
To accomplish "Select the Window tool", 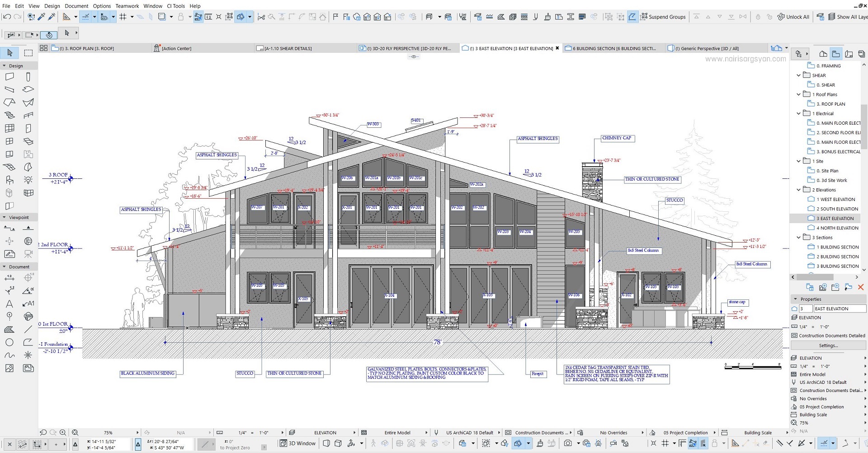I will 9,141.
